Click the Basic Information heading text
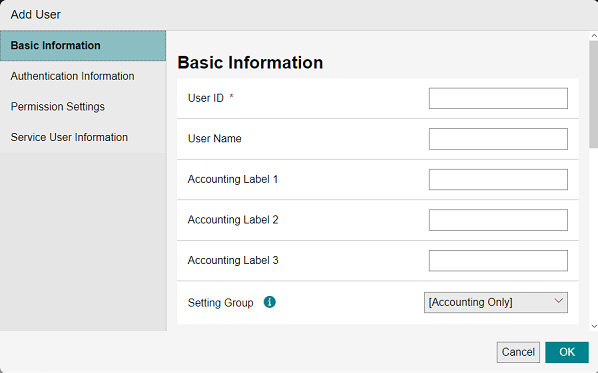Image resolution: width=598 pixels, height=373 pixels. 250,63
